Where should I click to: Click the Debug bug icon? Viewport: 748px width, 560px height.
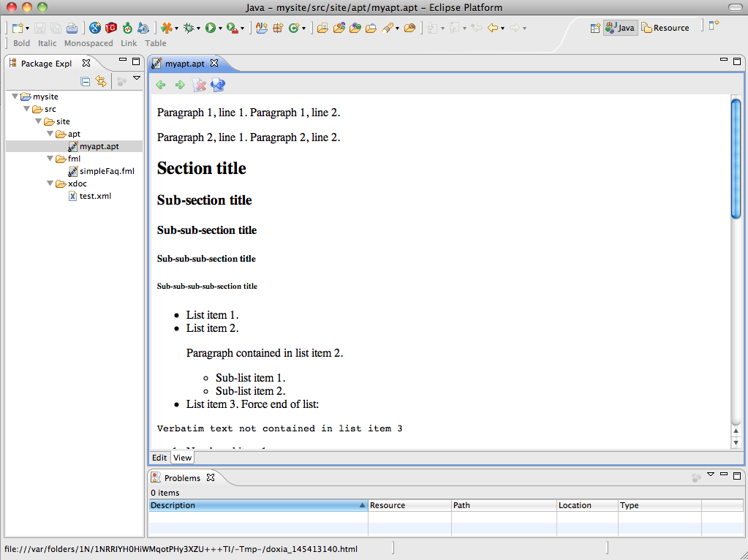(189, 28)
